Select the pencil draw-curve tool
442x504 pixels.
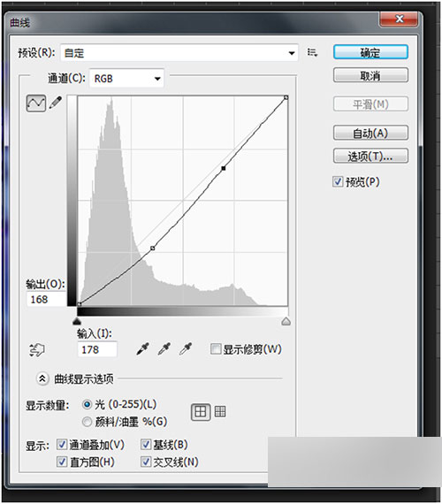point(56,103)
